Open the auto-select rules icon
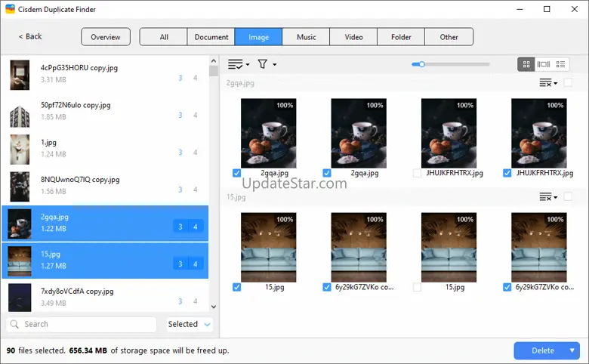 tap(236, 64)
